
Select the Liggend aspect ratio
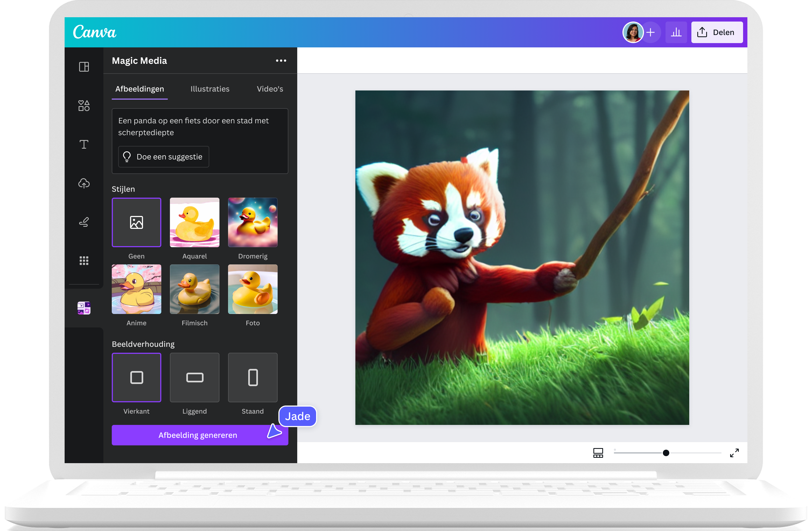coord(194,378)
